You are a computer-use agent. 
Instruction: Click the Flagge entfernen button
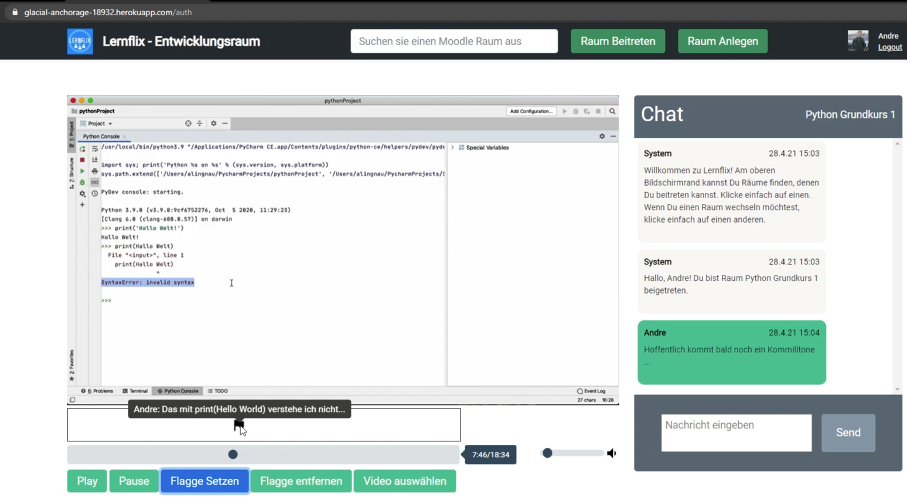pos(301,481)
